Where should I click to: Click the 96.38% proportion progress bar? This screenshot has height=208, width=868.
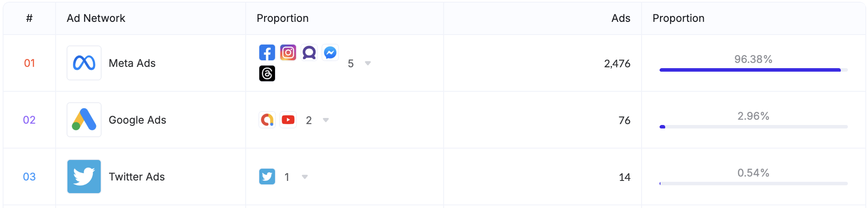(754, 70)
